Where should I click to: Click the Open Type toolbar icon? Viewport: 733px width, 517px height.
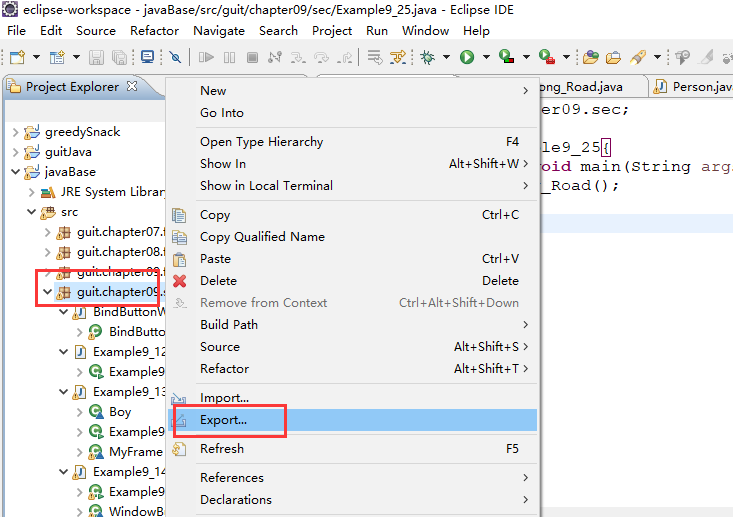pos(591,57)
